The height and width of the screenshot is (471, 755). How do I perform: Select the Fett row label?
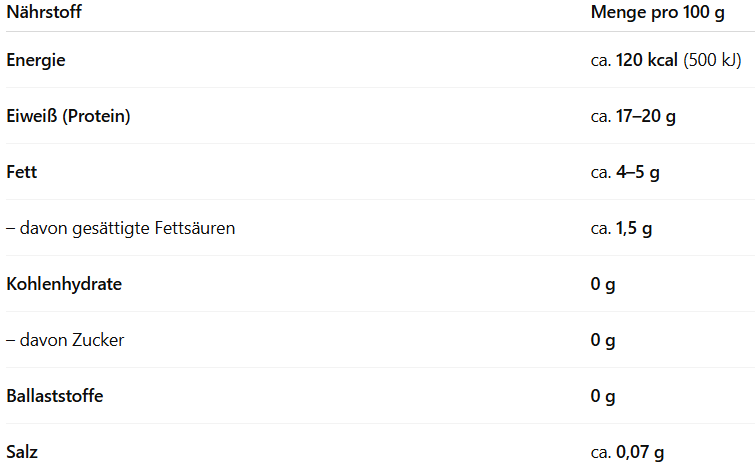tap(22, 172)
